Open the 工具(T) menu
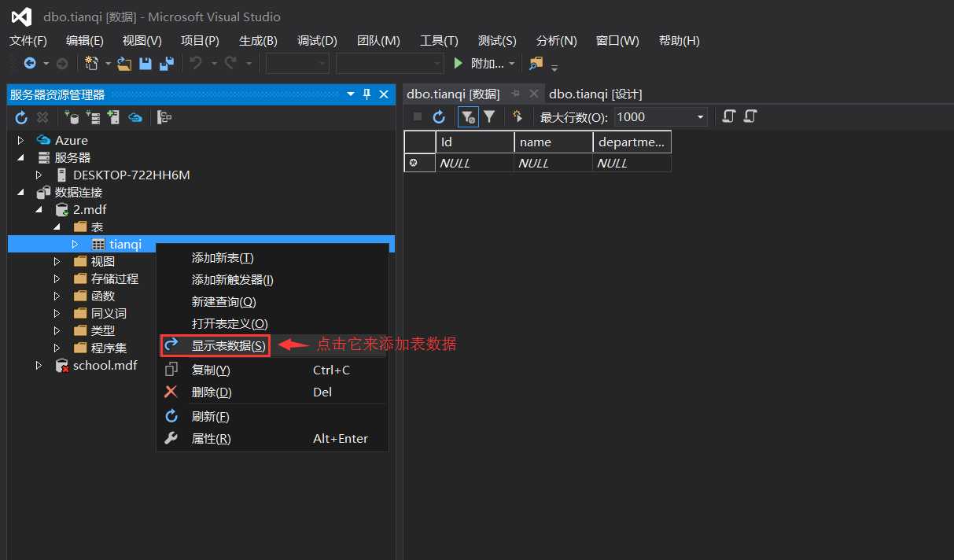Screen dimensions: 954x560 coord(439,41)
